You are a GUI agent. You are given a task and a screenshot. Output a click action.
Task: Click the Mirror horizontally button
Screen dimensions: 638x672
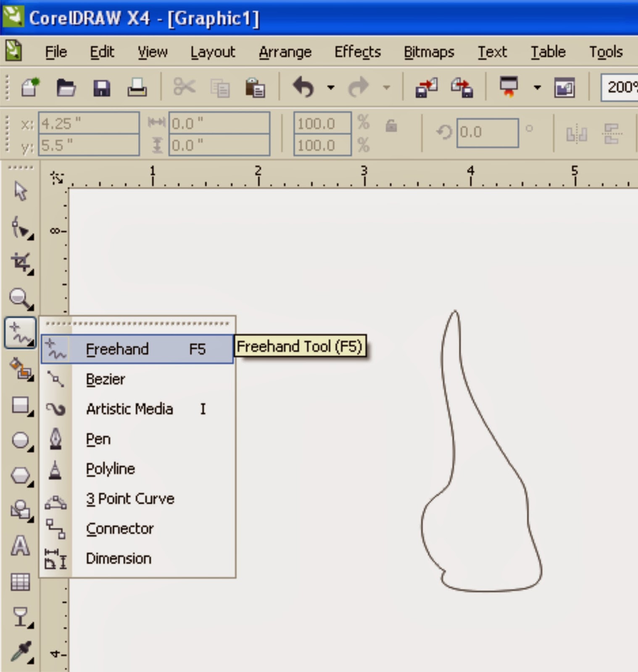tap(576, 134)
